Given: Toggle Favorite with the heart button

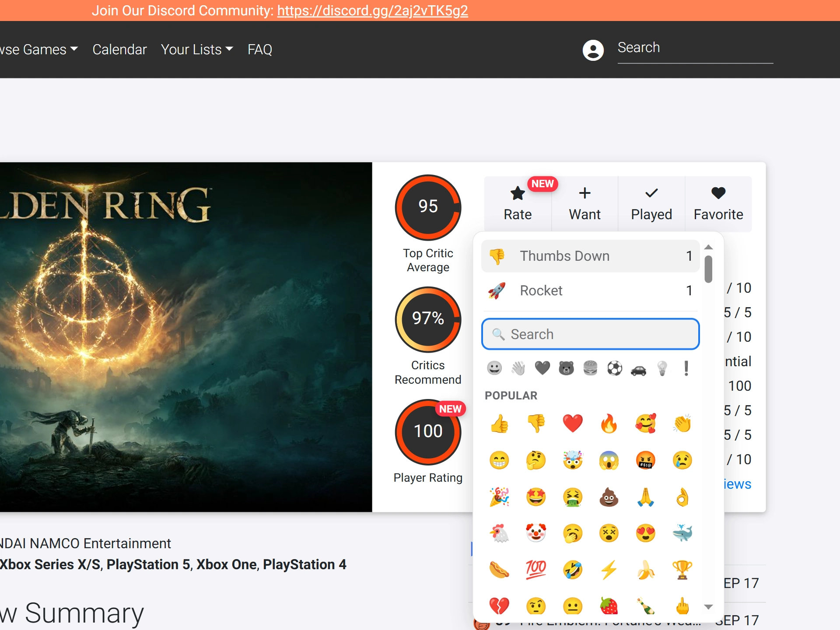Looking at the screenshot, I should [x=718, y=204].
